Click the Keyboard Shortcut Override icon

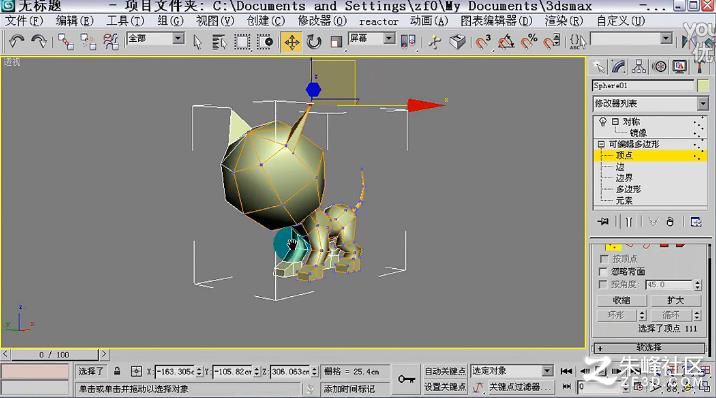(457, 42)
